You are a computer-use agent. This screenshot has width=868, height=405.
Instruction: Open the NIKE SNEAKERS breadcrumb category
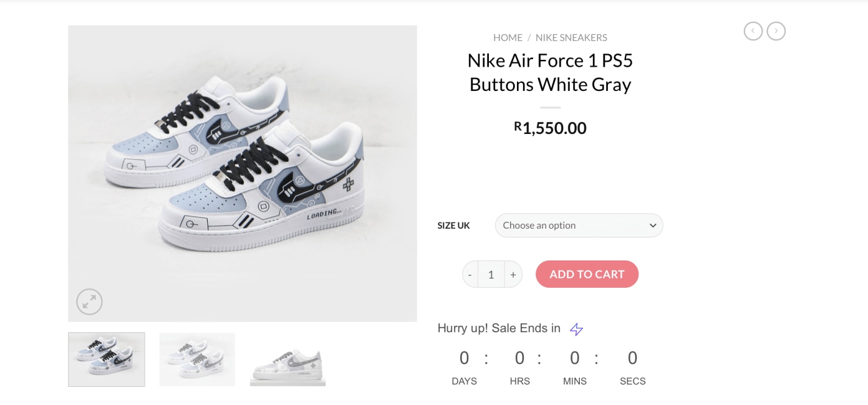[x=571, y=37]
